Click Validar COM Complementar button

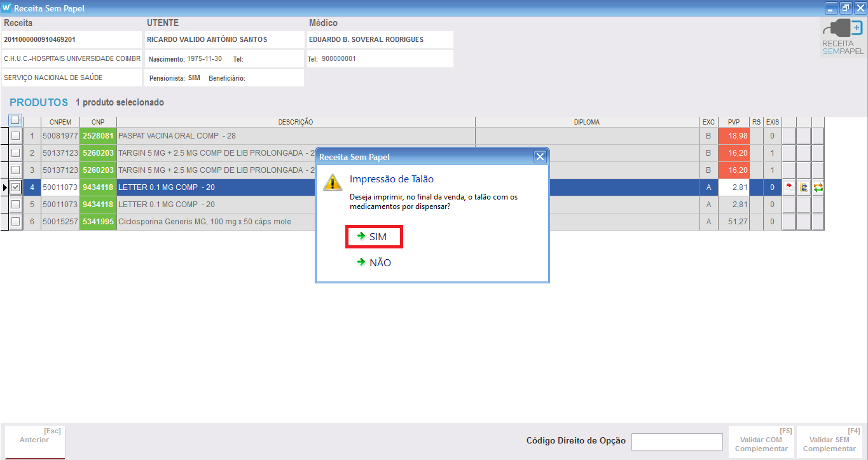coord(761,442)
